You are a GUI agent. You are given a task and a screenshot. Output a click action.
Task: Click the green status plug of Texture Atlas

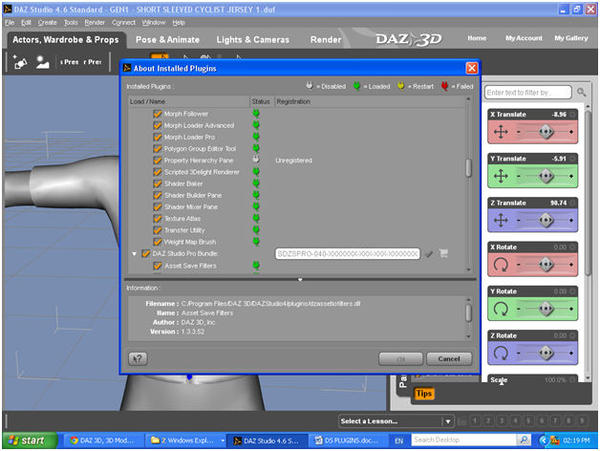coord(256,218)
